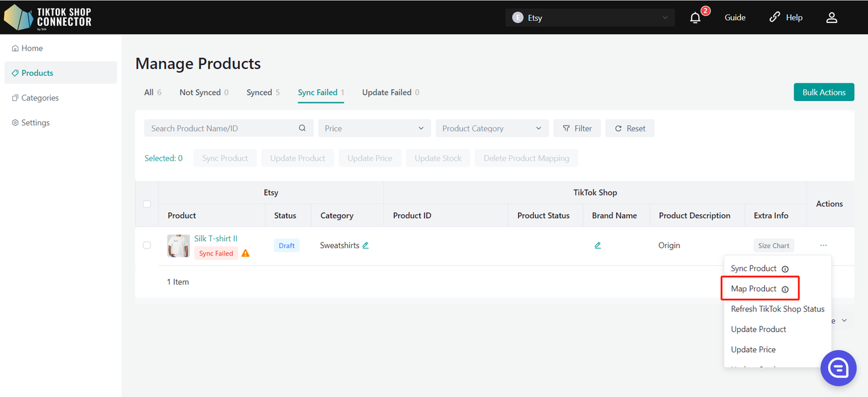Edit the Sweatshirts category with the pencil icon
This screenshot has height=397, width=868.
[366, 245]
